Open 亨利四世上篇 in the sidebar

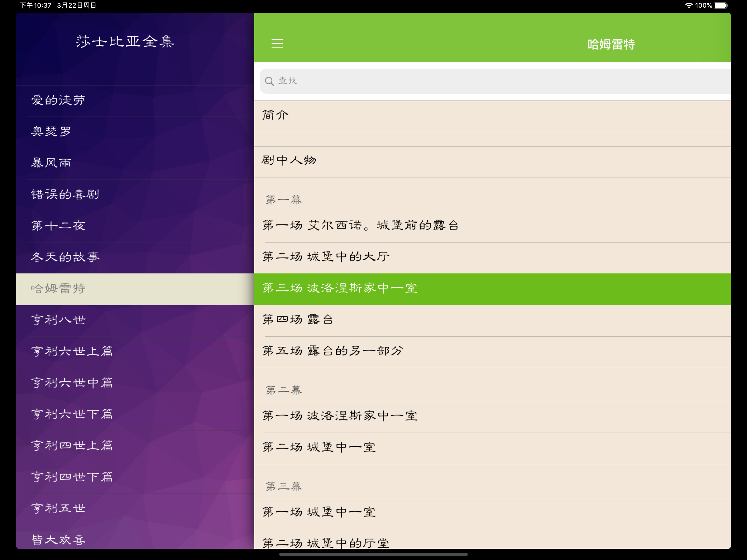135,446
